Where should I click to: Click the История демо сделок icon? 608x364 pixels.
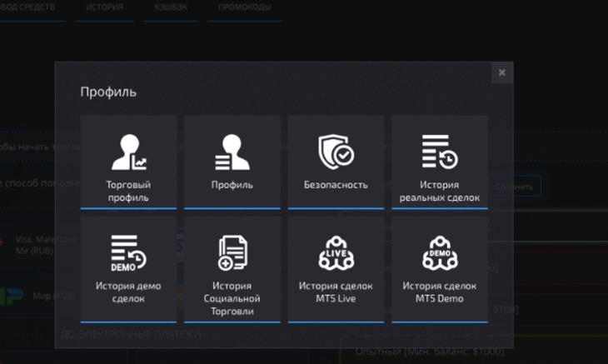[x=128, y=252]
